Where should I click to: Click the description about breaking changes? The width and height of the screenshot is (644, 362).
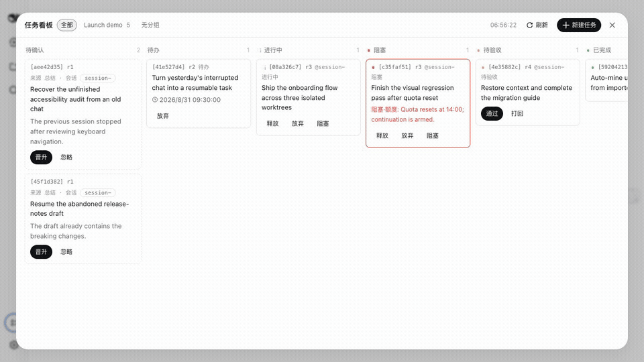76,231
